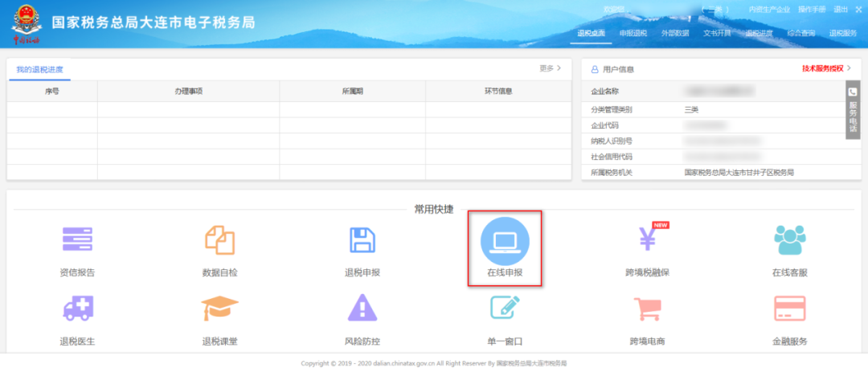This screenshot has height=372, width=868.
Task: Open the 跨境电商 shopping cart icon
Action: (648, 309)
